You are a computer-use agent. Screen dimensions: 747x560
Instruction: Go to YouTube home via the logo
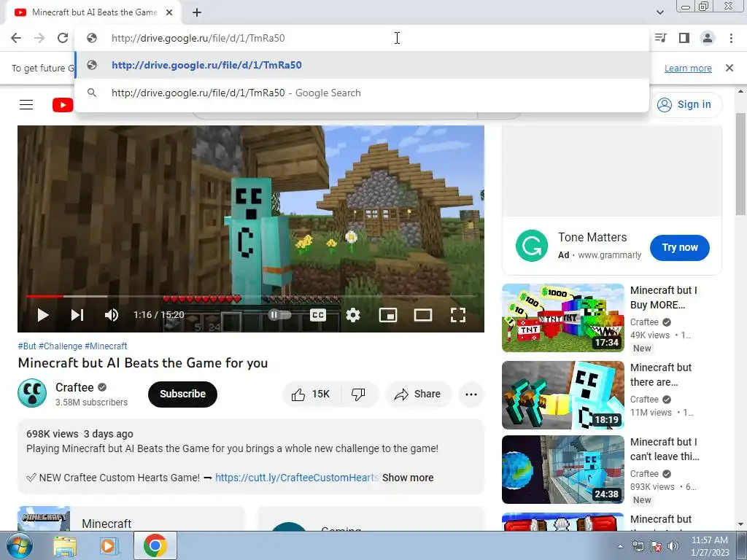coord(63,105)
